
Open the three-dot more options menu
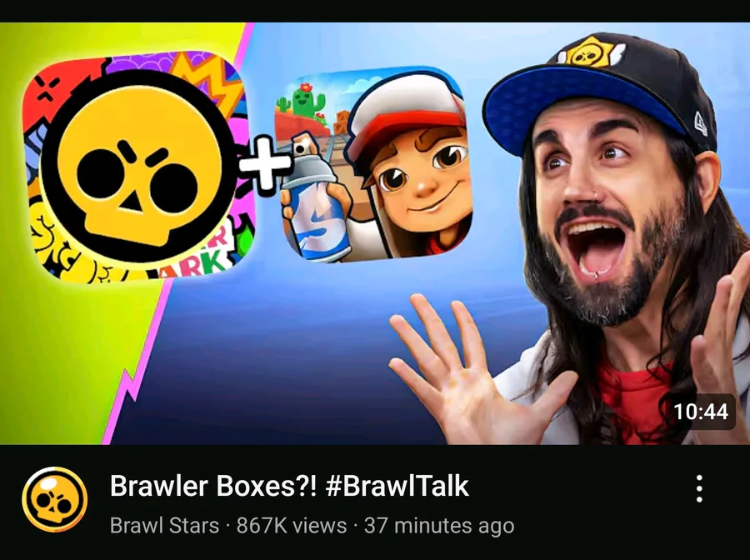(699, 488)
